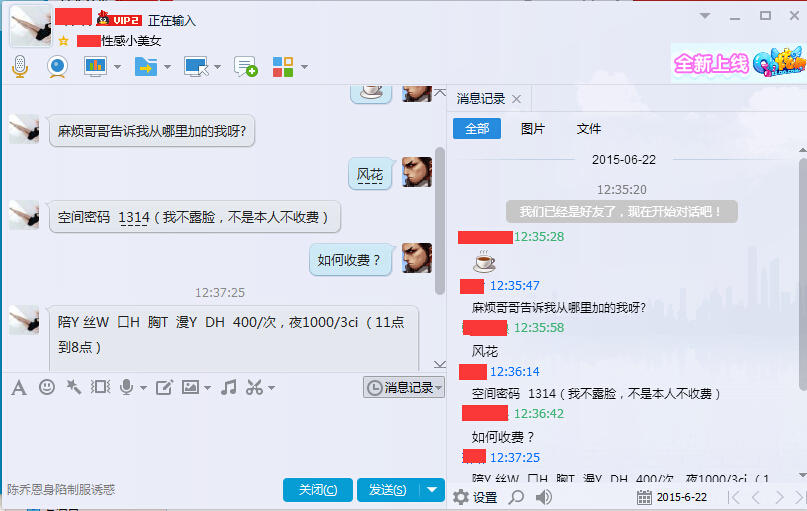Mute sound with speaker icon in history panel

(x=543, y=497)
